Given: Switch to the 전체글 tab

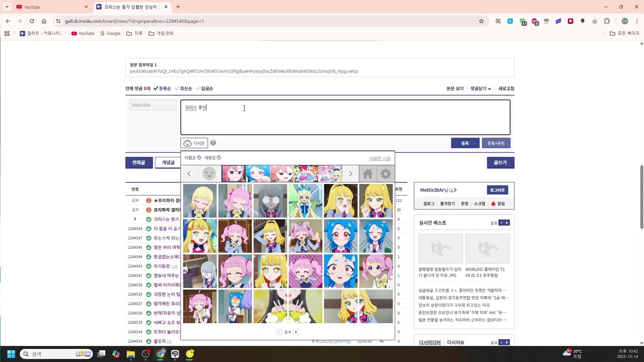Looking at the screenshot, I should click(139, 163).
